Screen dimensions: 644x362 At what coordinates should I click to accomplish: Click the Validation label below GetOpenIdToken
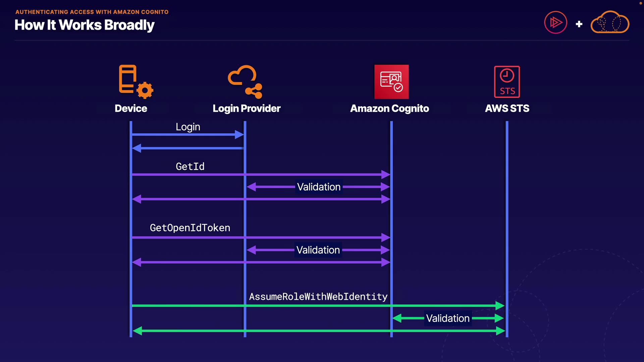(x=318, y=250)
